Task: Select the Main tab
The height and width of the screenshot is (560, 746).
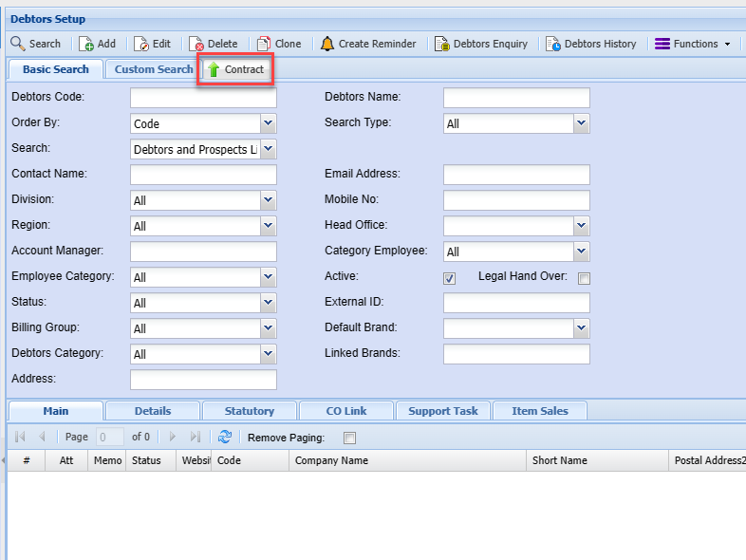Action: pos(56,411)
